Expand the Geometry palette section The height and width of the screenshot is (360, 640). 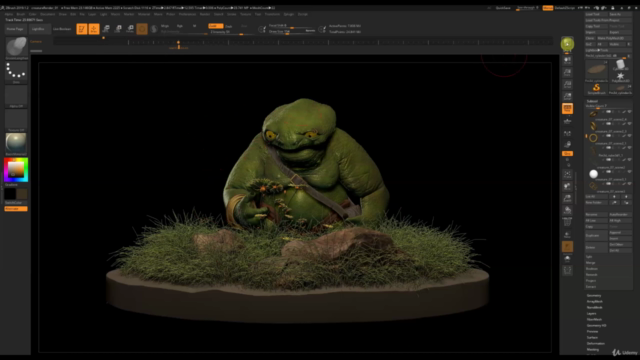pos(594,296)
